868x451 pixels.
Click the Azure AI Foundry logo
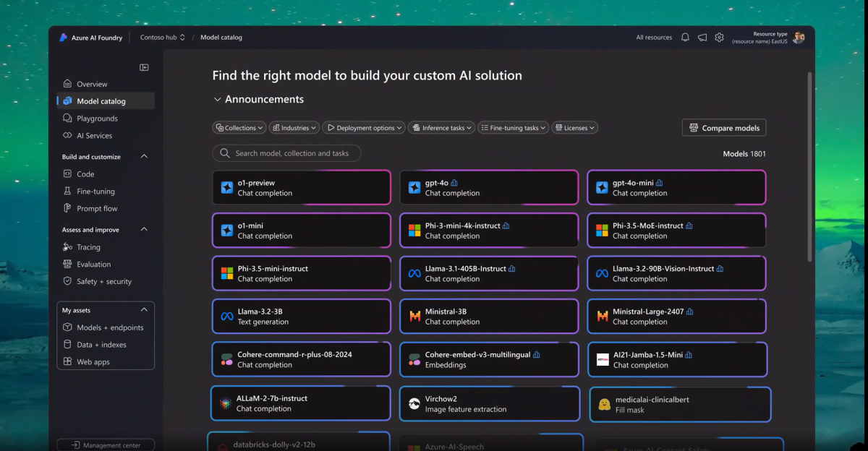[x=64, y=38]
